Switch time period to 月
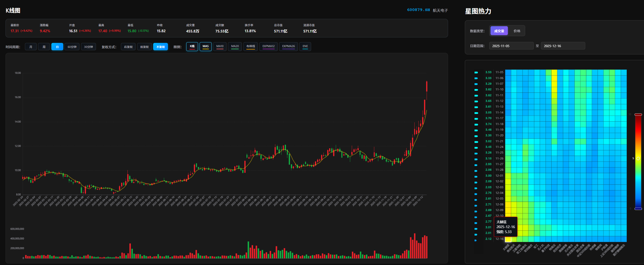The width and height of the screenshot is (644, 265). tap(31, 47)
